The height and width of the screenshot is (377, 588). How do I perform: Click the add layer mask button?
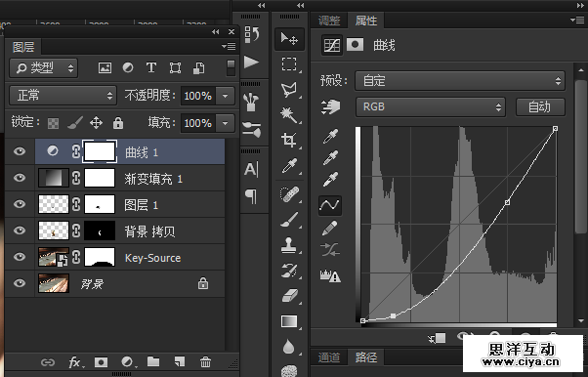point(101,362)
